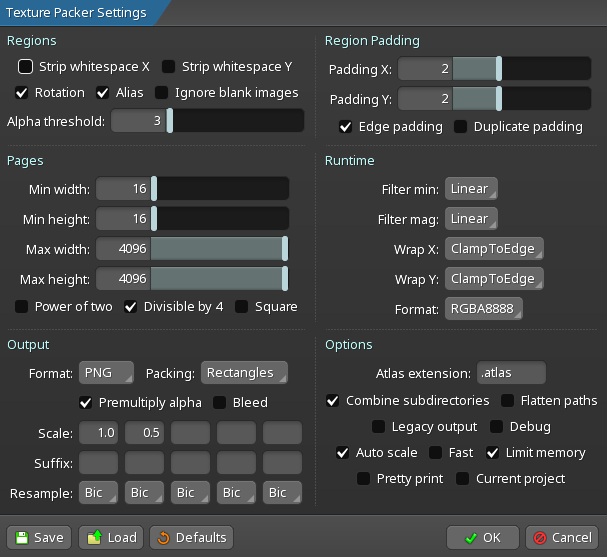Toggle Combine subdirectories checkbox
This screenshot has height=557, width=607.
click(x=333, y=401)
